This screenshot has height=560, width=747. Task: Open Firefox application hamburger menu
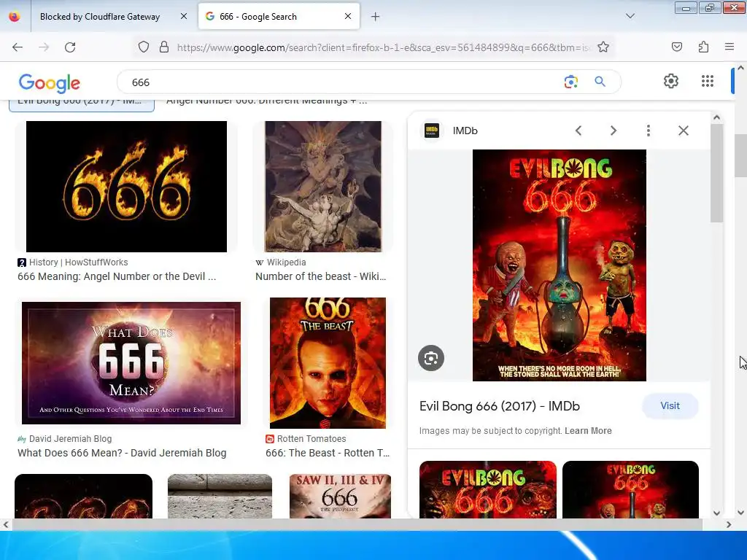[729, 47]
